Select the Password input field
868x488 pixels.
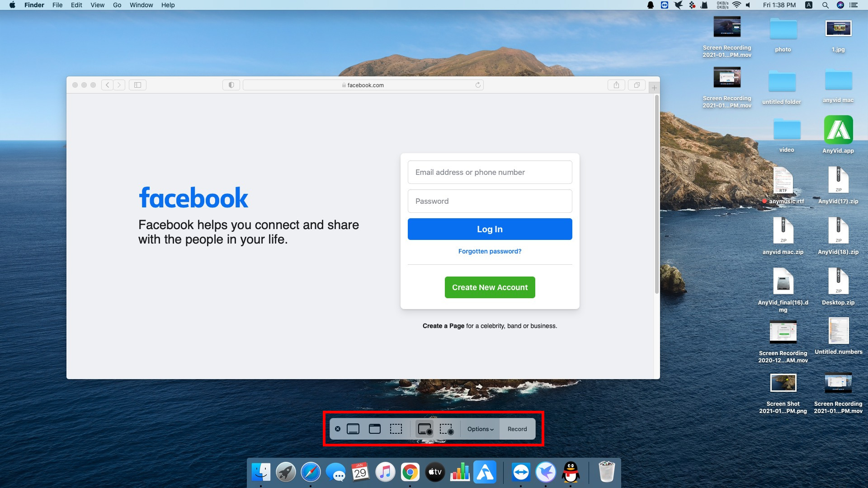(490, 201)
